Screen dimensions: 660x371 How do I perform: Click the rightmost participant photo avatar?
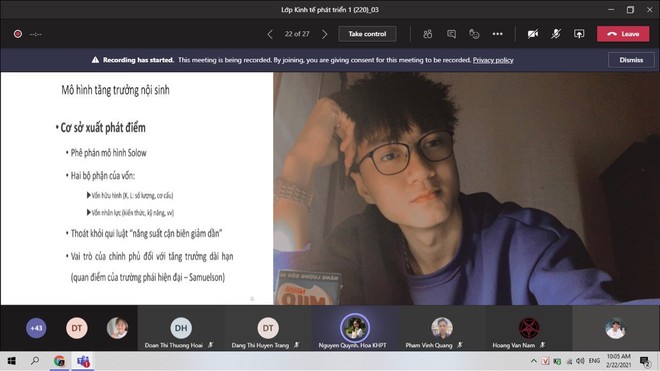tap(615, 328)
